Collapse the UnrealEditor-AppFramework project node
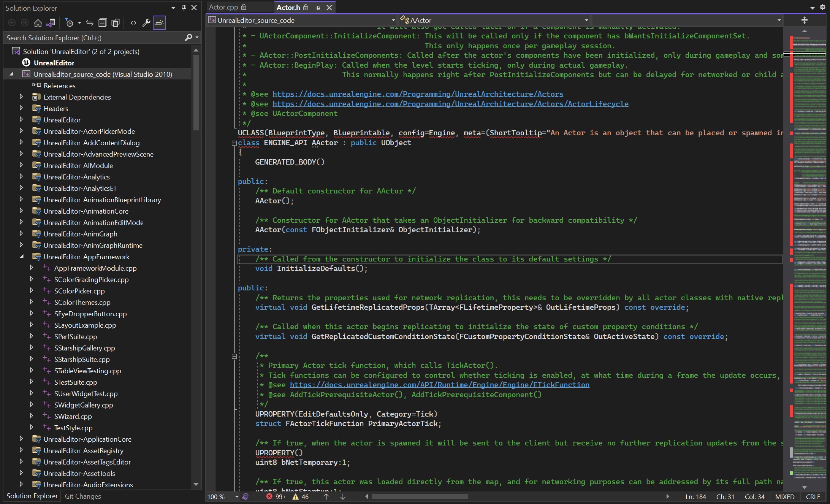 pos(21,257)
